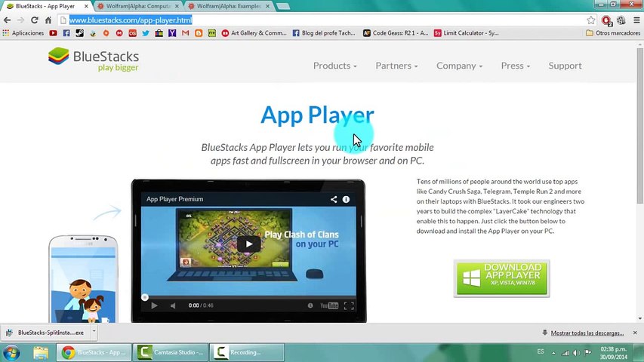
Task: Open the Support page link
Action: click(565, 66)
